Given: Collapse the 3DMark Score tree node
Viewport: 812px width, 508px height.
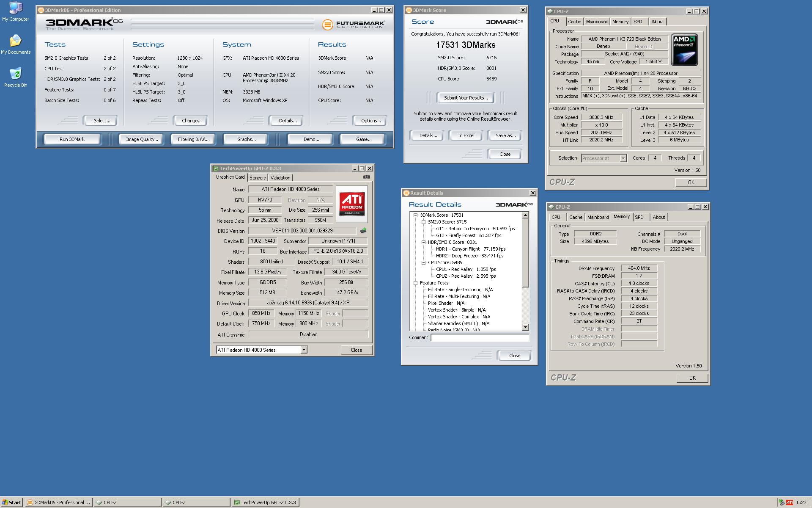Looking at the screenshot, I should (415, 215).
